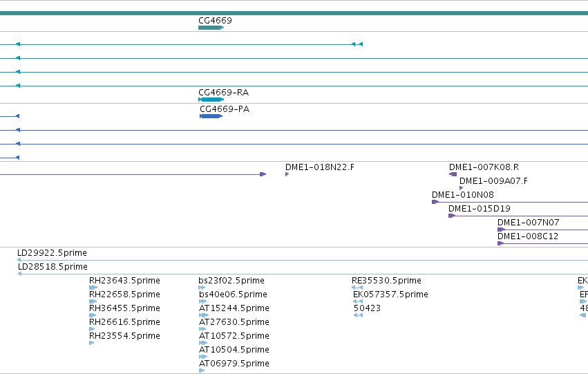This screenshot has height=374, width=588.
Task: Click the RH36455.5prime arrow glyph
Action: [93, 315]
